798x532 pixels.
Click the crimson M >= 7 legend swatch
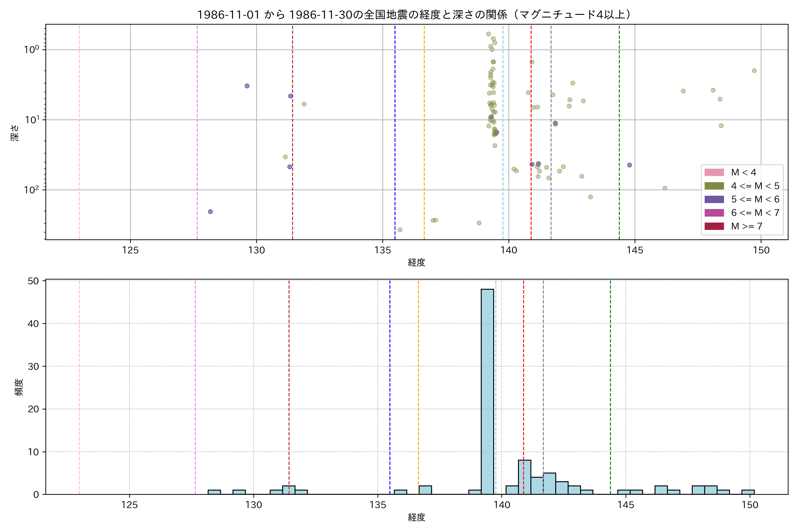[x=714, y=226]
